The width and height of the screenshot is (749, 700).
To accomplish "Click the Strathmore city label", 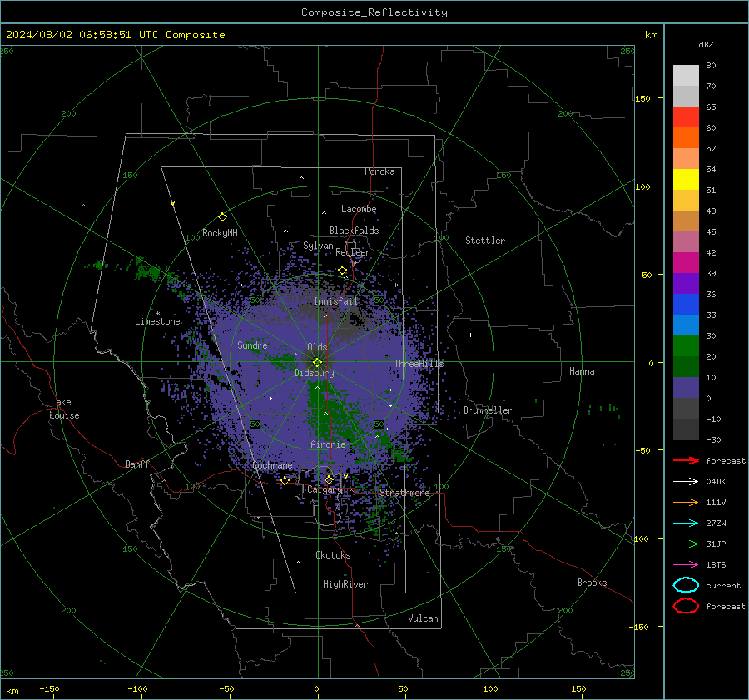I will point(405,493).
